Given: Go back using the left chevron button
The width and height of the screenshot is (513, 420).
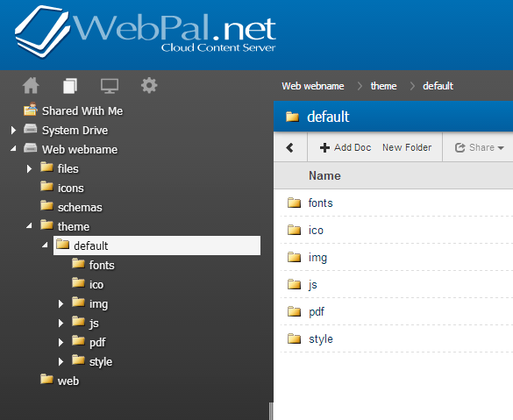Looking at the screenshot, I should [x=290, y=147].
